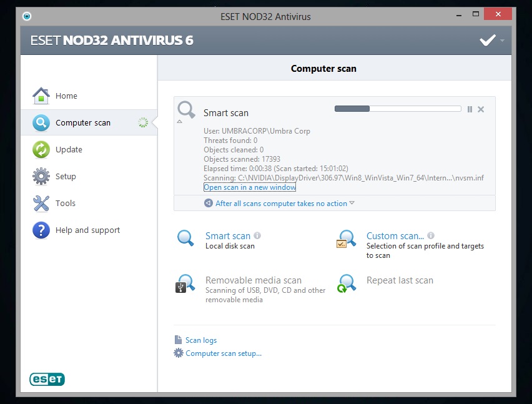532x404 pixels.
Task: Click the Help and support question mark icon
Action: [x=41, y=230]
